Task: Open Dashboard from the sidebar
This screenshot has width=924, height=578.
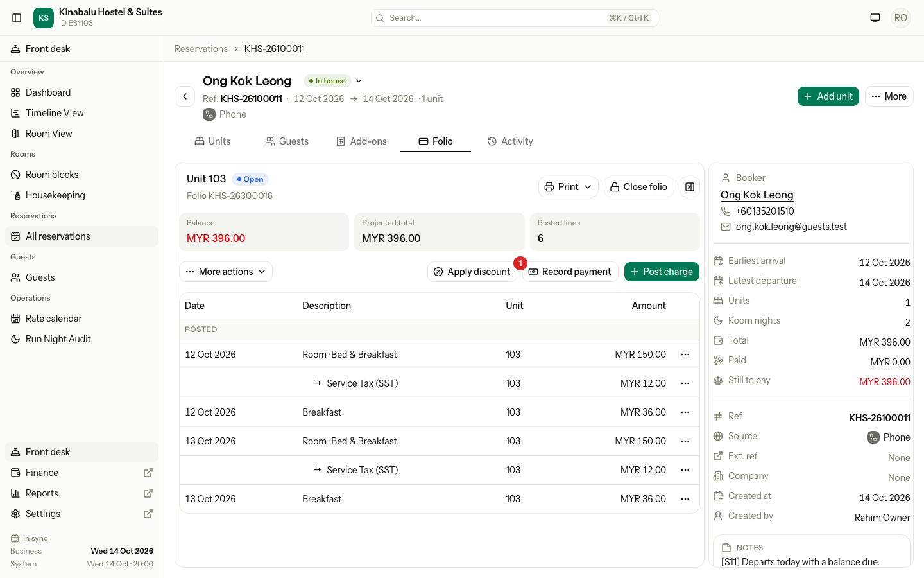Action: [x=81, y=92]
